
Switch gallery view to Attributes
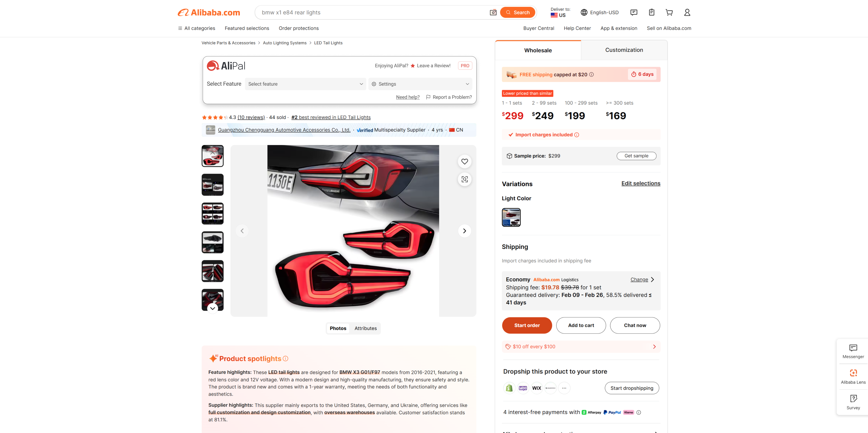[x=365, y=328]
